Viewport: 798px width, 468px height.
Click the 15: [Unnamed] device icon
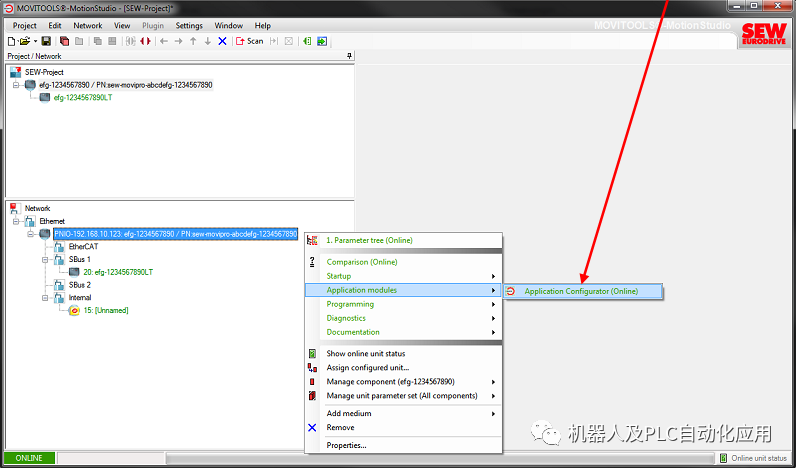[74, 310]
